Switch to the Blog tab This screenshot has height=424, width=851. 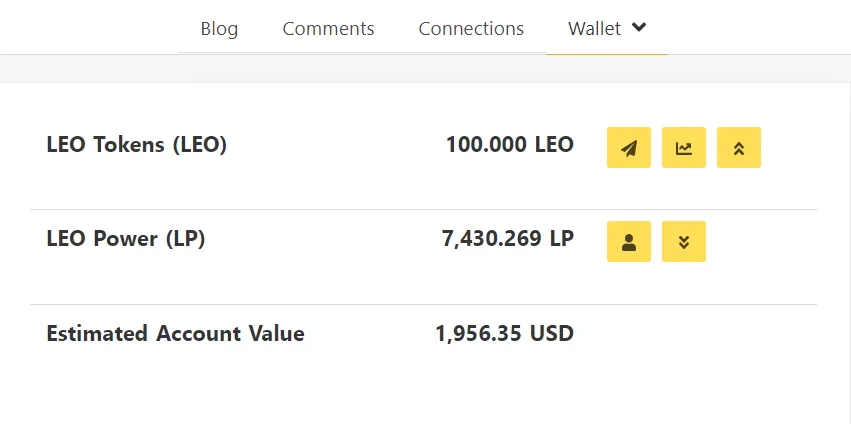click(219, 28)
